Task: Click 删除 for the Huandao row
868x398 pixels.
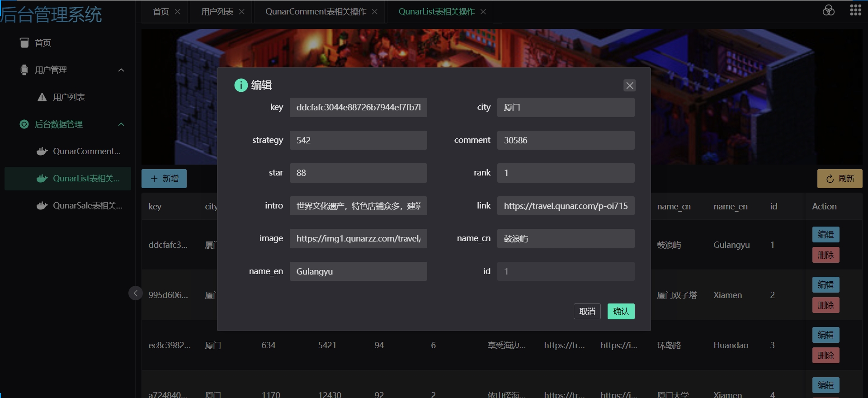Action: coord(826,355)
